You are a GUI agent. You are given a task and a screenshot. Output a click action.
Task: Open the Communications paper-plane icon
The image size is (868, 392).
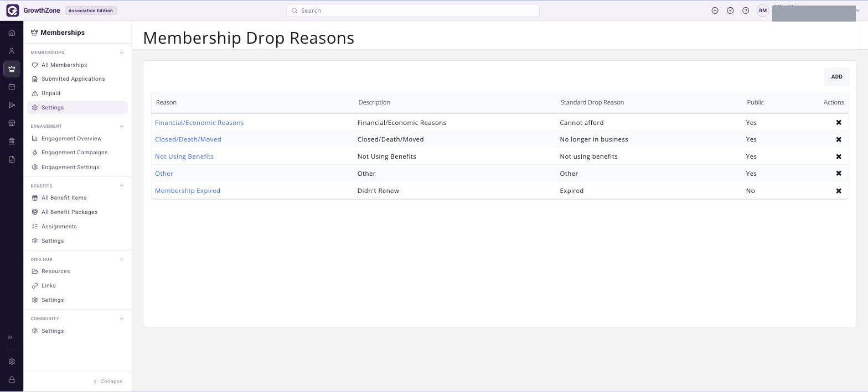(x=12, y=105)
